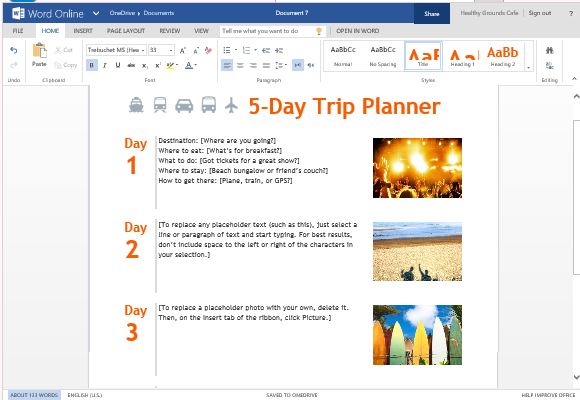Click the OPEN IN WORD link
The image size is (580, 400).
point(357,31)
